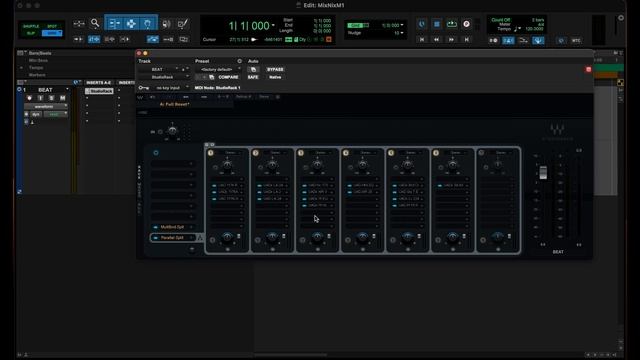This screenshot has height=360, width=640.
Task: Click the Fast Forward transport button
Action: point(451,40)
